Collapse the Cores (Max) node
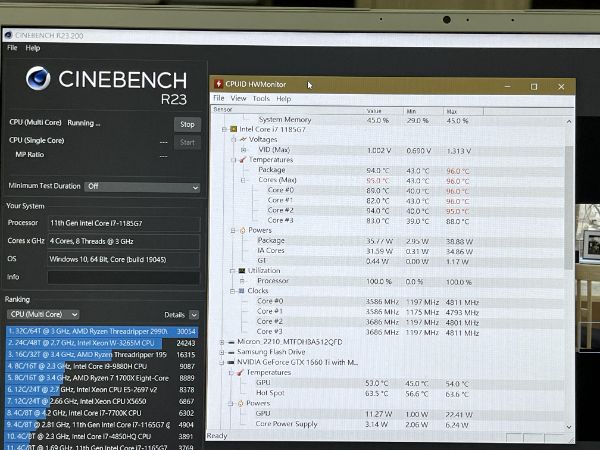The height and width of the screenshot is (450, 600). [x=243, y=180]
